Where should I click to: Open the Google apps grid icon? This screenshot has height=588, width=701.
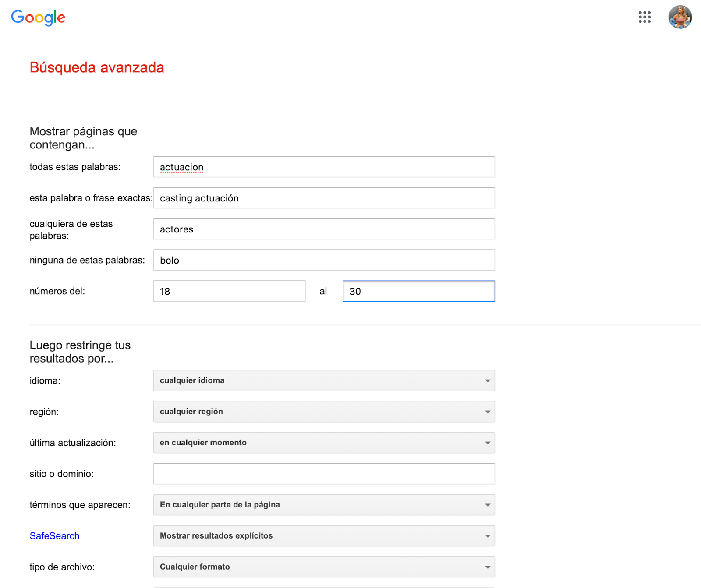pyautogui.click(x=644, y=17)
